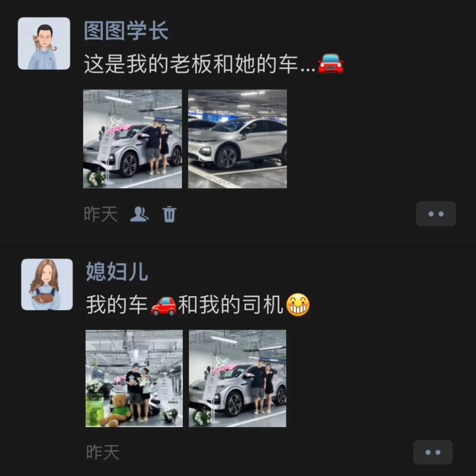Tap the red car emoji after 她的车
This screenshot has width=476, height=476.
click(x=331, y=64)
